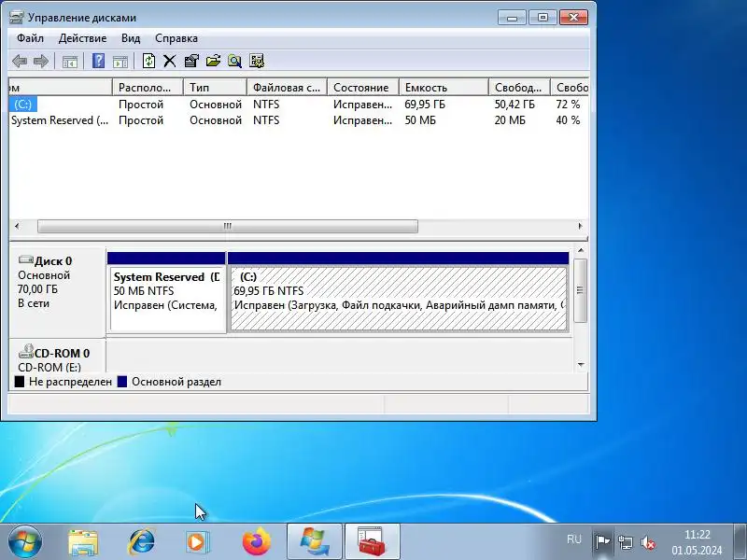Image resolution: width=747 pixels, height=560 pixels.
Task: Launch Internet Explorer from taskbar
Action: click(x=142, y=542)
